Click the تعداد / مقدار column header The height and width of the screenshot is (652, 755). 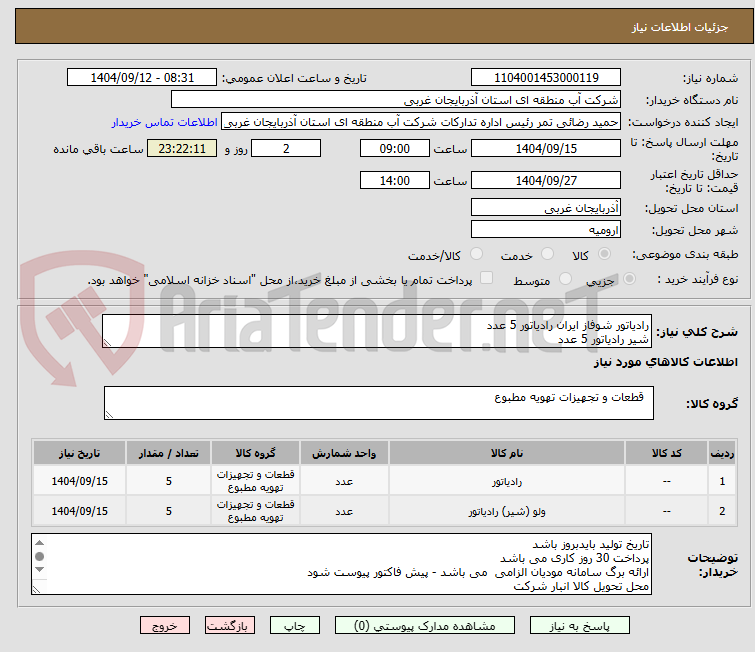(169, 453)
